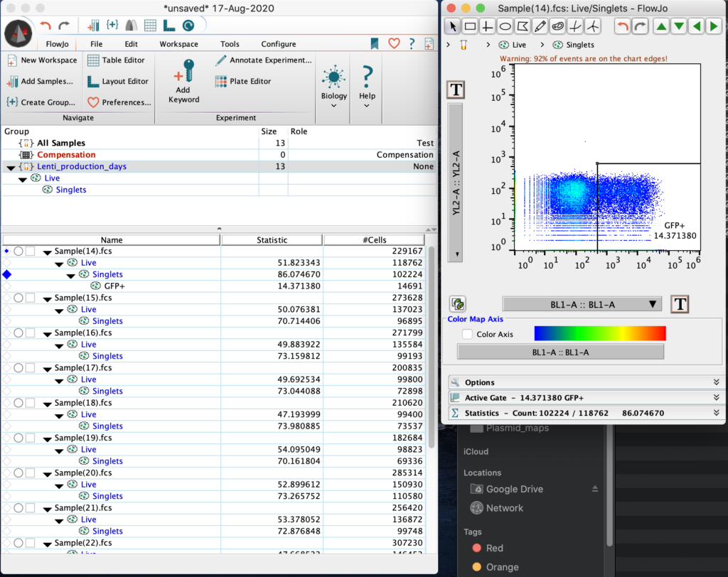Screen dimensions: 728x577
Task: Open the Configure ribbon tab
Action: 279,44
